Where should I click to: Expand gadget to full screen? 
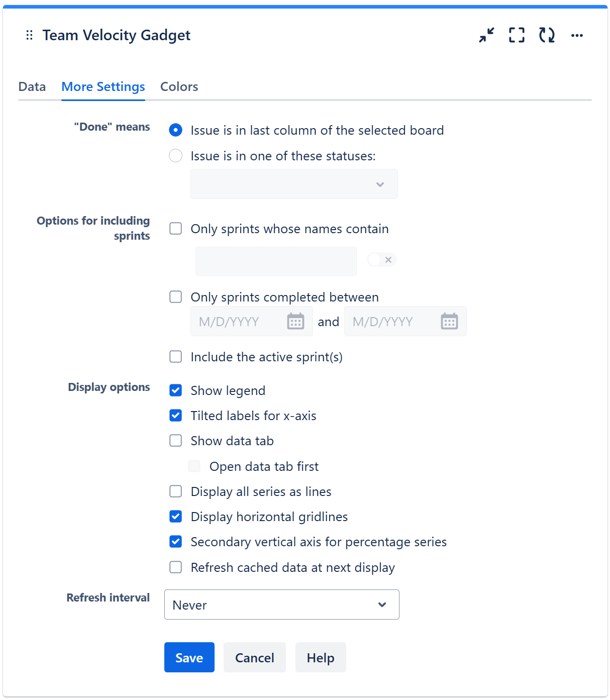[517, 35]
